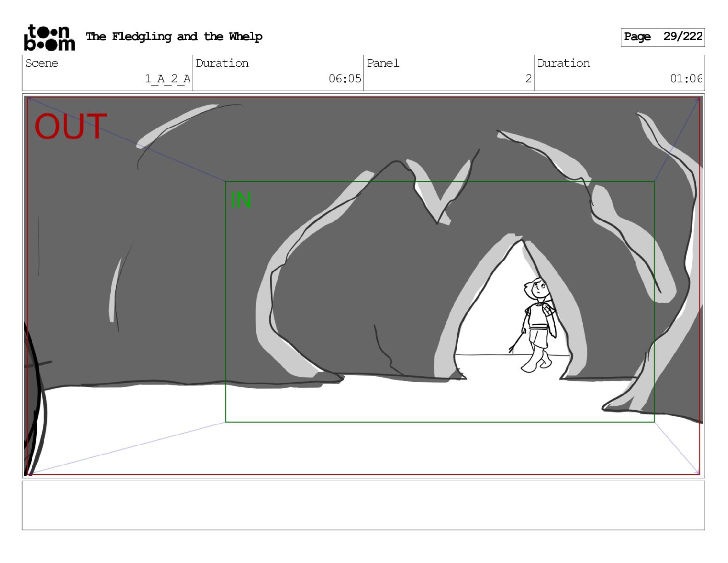Click the 'Panel' header label
Image resolution: width=728 pixels, height=563 pixels.
pyautogui.click(x=383, y=63)
